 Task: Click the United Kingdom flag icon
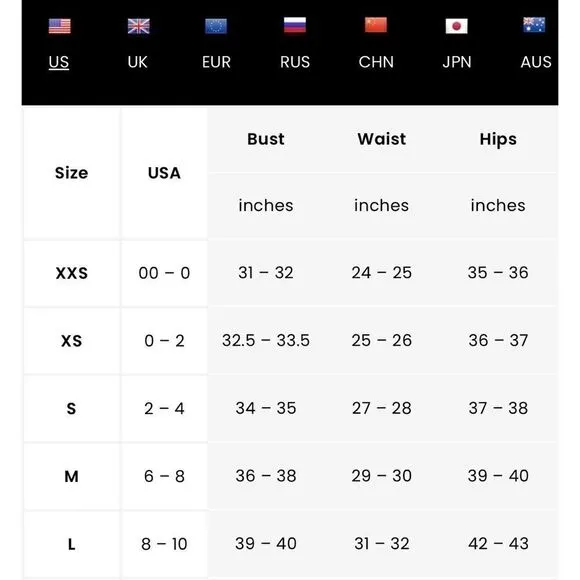click(138, 26)
